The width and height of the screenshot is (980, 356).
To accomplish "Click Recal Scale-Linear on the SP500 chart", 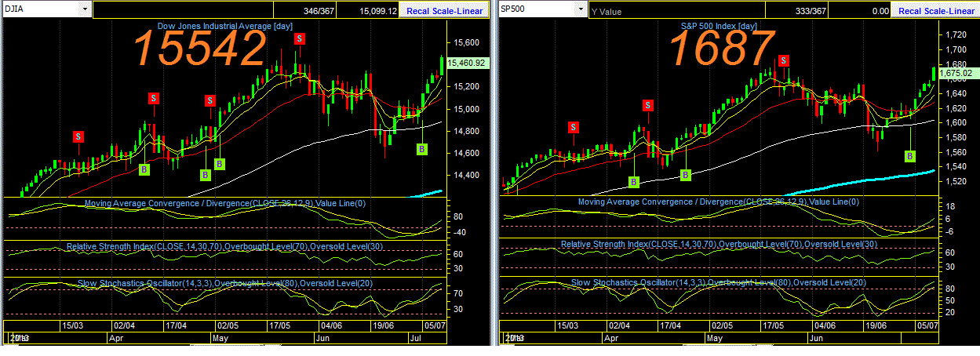I will tap(934, 11).
